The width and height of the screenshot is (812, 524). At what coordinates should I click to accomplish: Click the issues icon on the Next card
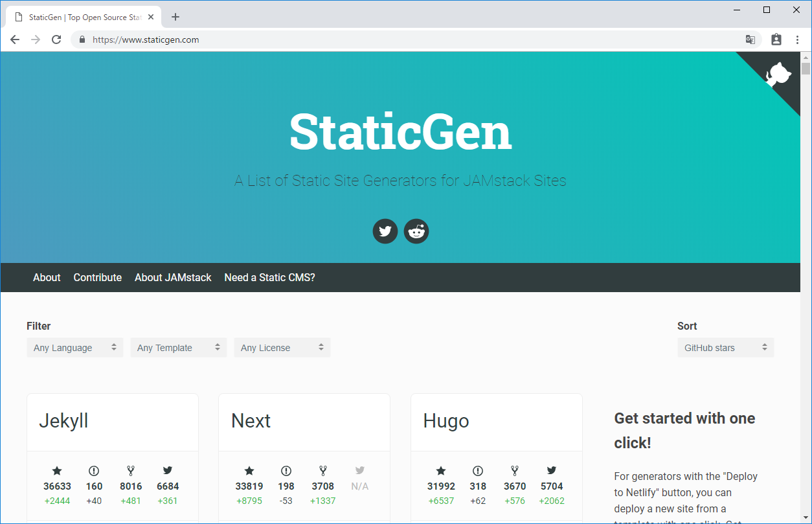click(x=286, y=471)
